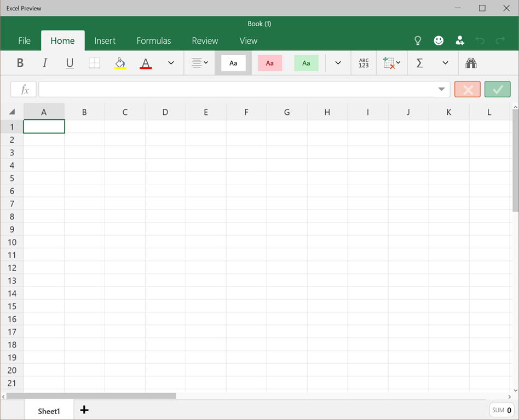Expand the chevron next to AutoSum
This screenshot has height=420, width=519.
pyautogui.click(x=446, y=63)
